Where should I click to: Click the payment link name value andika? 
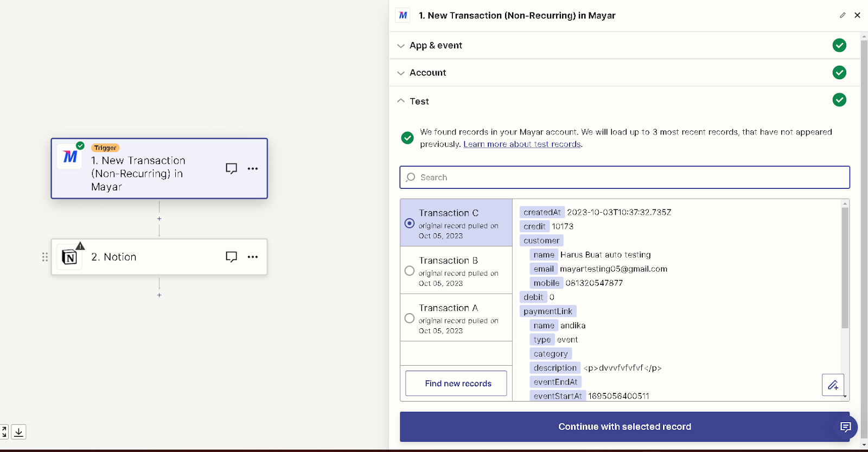573,326
